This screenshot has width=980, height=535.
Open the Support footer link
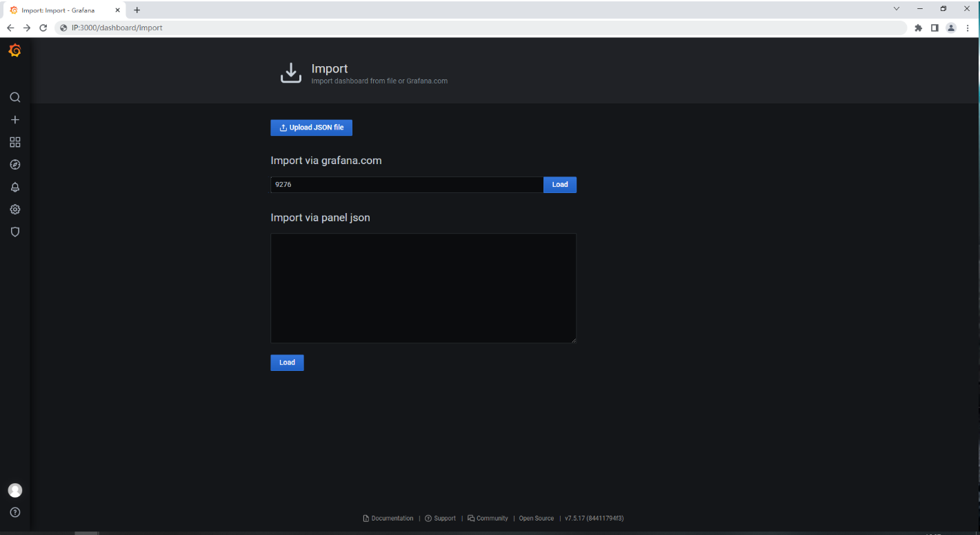click(440, 518)
